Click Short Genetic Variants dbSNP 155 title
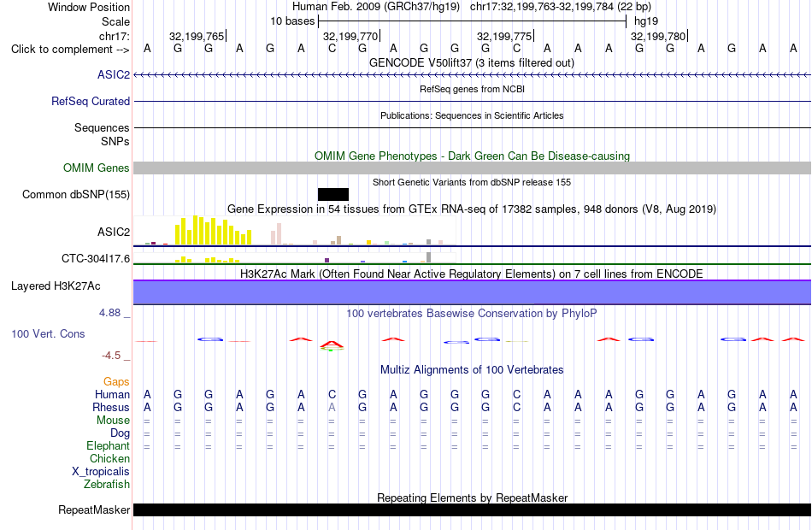The image size is (812, 530). 472,182
